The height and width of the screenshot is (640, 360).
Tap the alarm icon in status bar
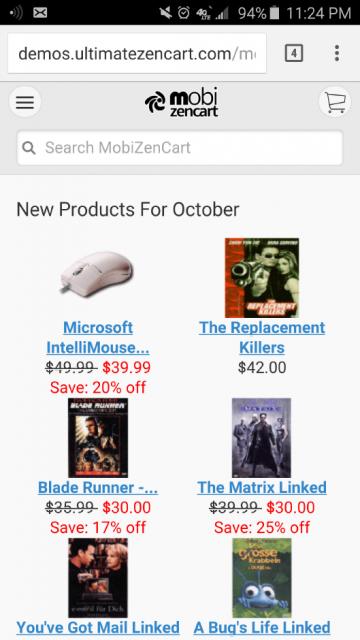coord(184,13)
